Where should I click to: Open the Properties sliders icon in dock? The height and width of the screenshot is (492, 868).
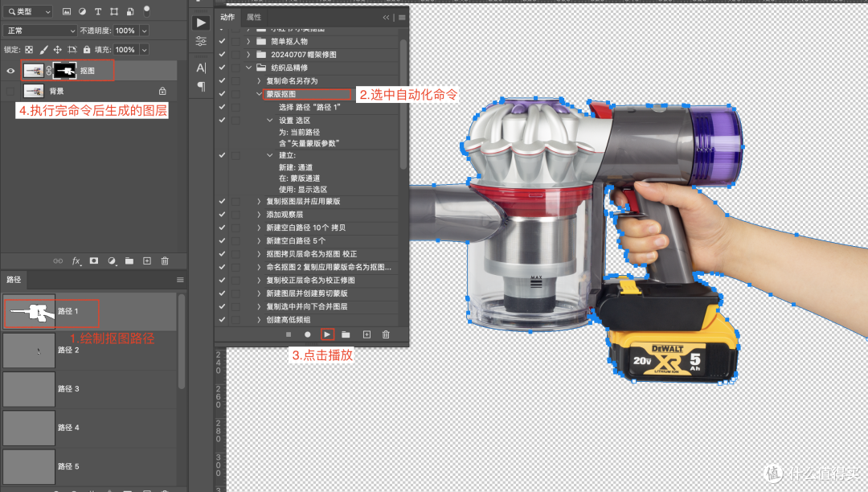click(201, 41)
